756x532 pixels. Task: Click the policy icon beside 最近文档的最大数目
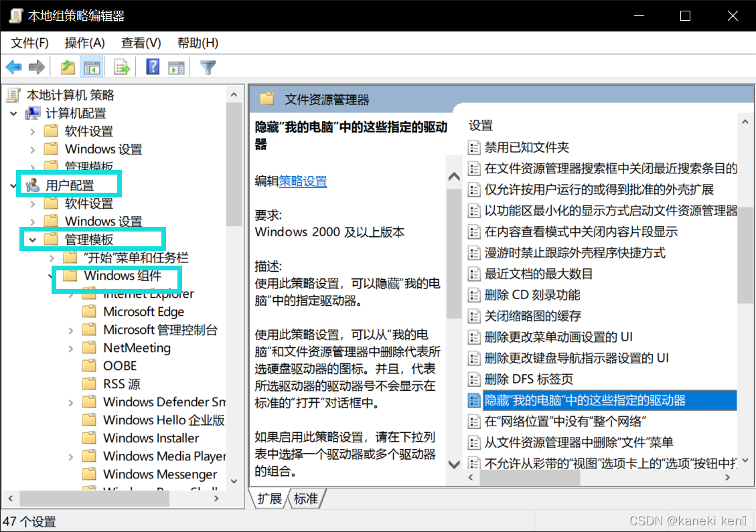pos(474,274)
